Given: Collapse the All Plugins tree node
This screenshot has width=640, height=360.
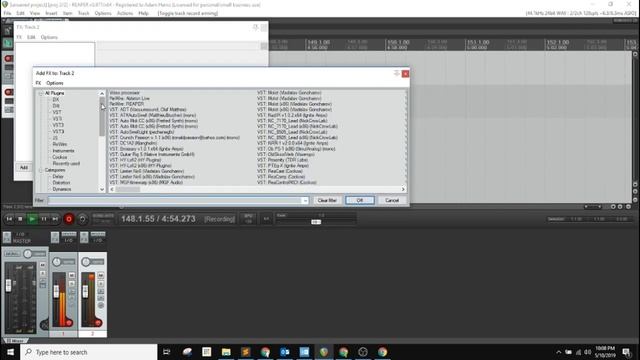Looking at the screenshot, I should (x=41, y=93).
